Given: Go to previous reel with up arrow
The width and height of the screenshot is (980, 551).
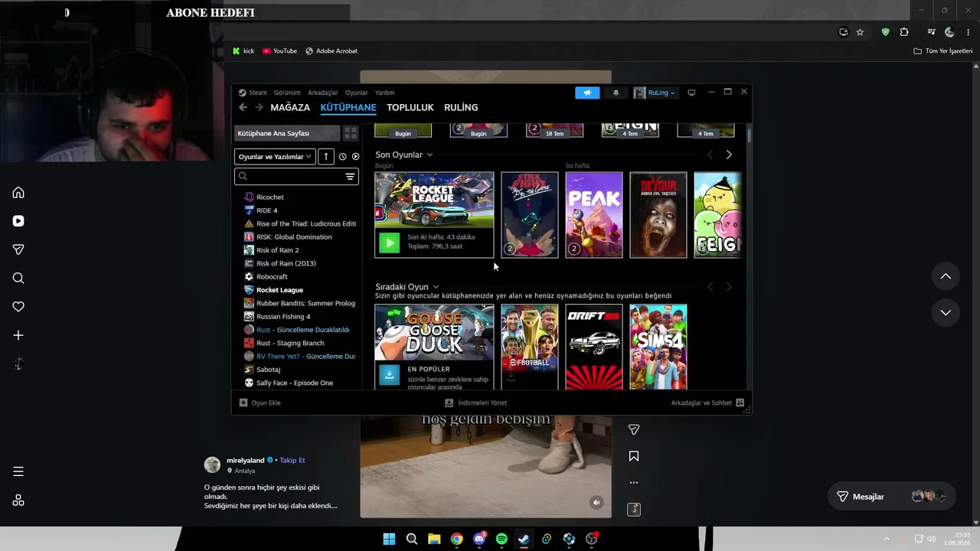Looking at the screenshot, I should (946, 276).
